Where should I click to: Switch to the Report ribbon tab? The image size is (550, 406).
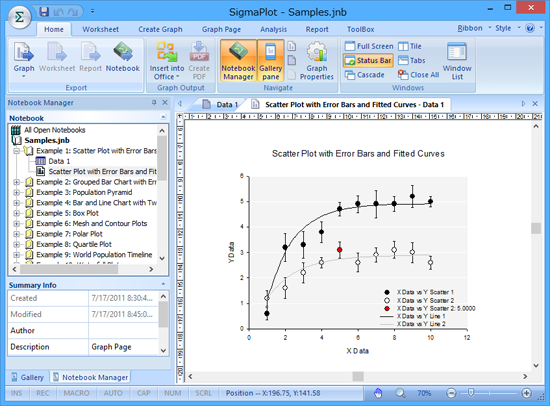tap(317, 29)
